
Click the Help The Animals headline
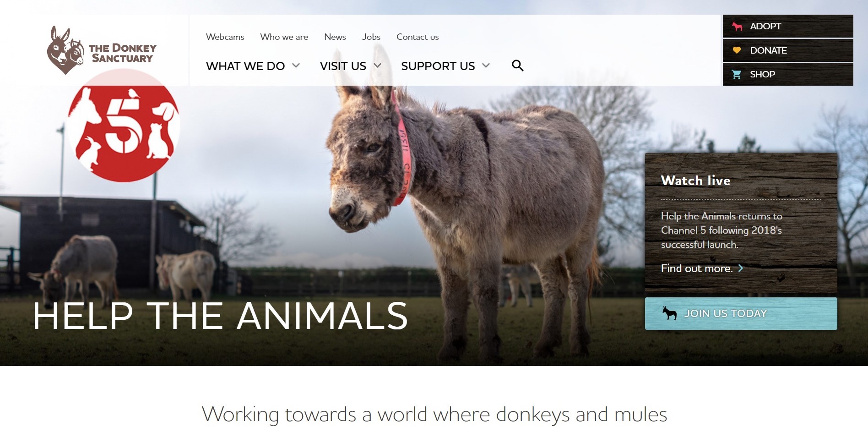pyautogui.click(x=220, y=316)
